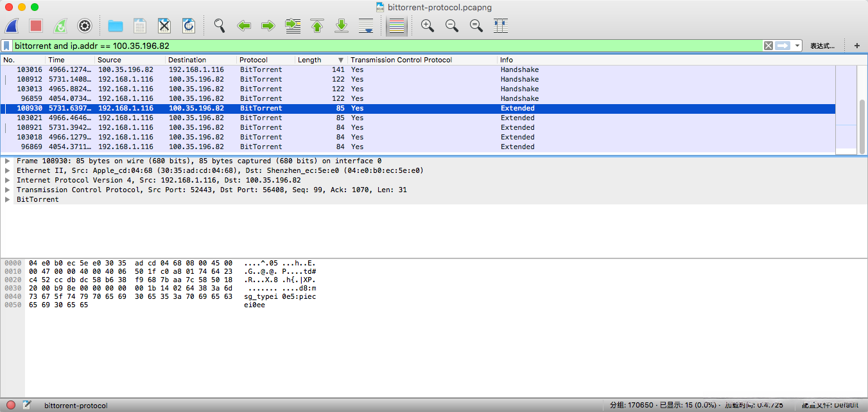Find a packet with the magnifier icon

tap(220, 26)
